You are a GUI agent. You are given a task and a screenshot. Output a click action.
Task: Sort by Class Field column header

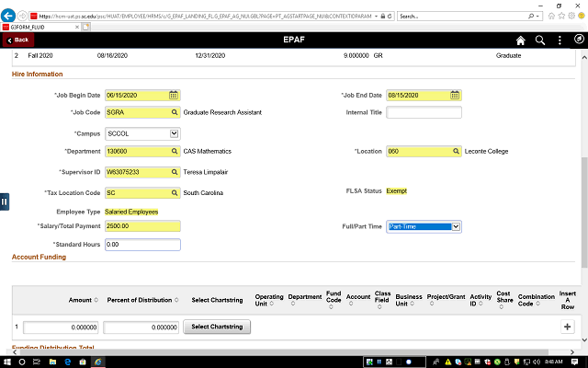point(382,300)
